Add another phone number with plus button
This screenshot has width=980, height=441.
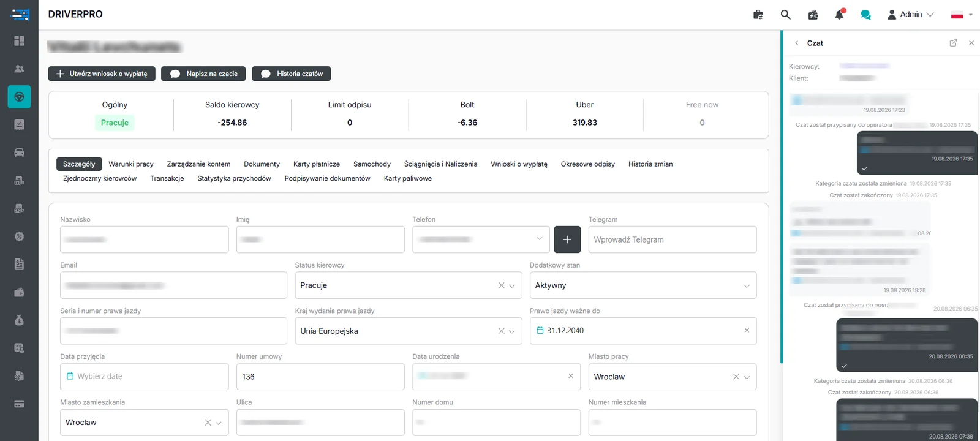(567, 239)
